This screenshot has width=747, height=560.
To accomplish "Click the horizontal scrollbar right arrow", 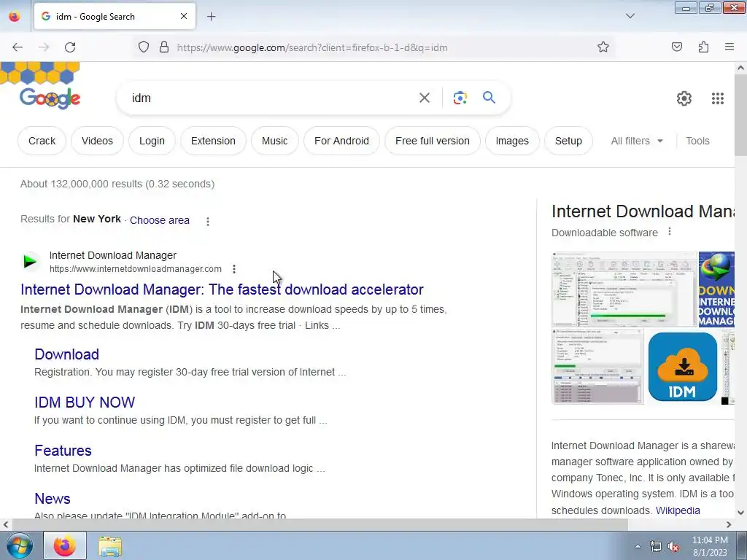I will (729, 524).
